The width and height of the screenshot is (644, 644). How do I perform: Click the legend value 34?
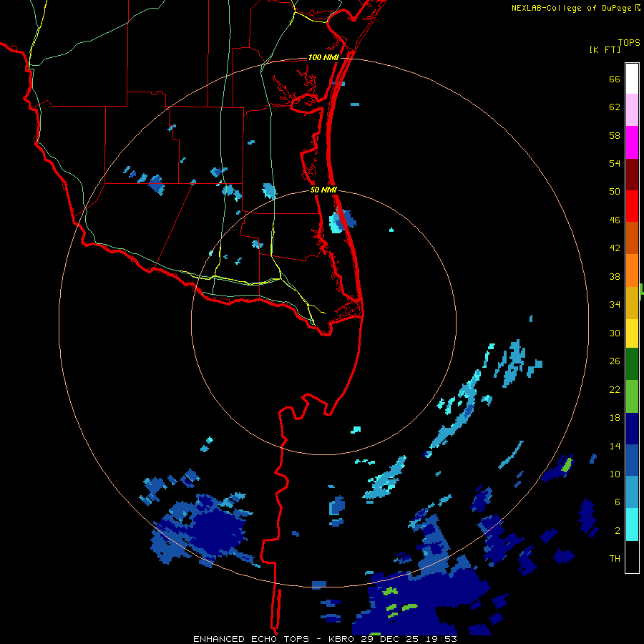coord(615,305)
